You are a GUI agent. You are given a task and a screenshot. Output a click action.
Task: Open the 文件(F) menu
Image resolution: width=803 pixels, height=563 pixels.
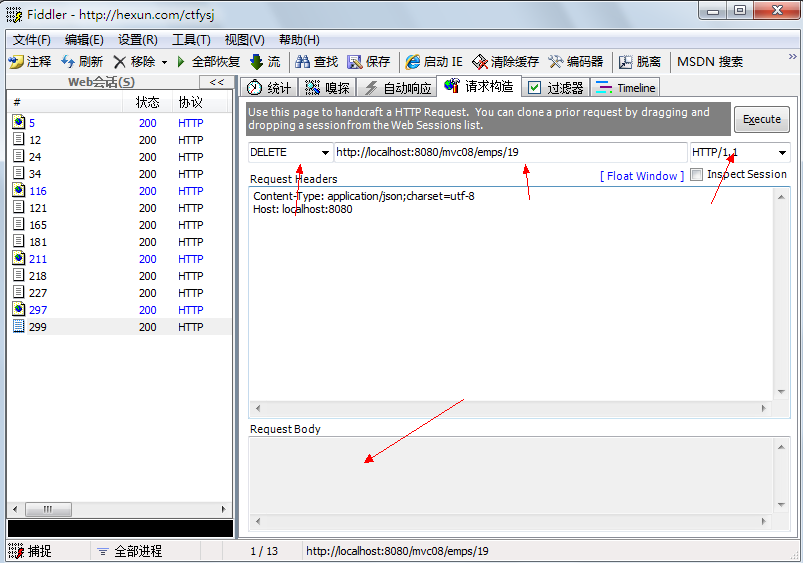click(x=32, y=40)
